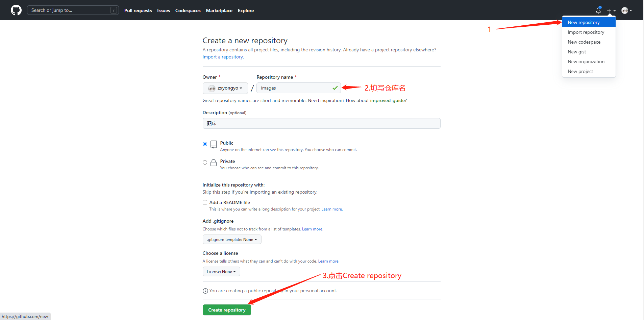Open Pull requests page
The height and width of the screenshot is (320, 644).
(138, 10)
